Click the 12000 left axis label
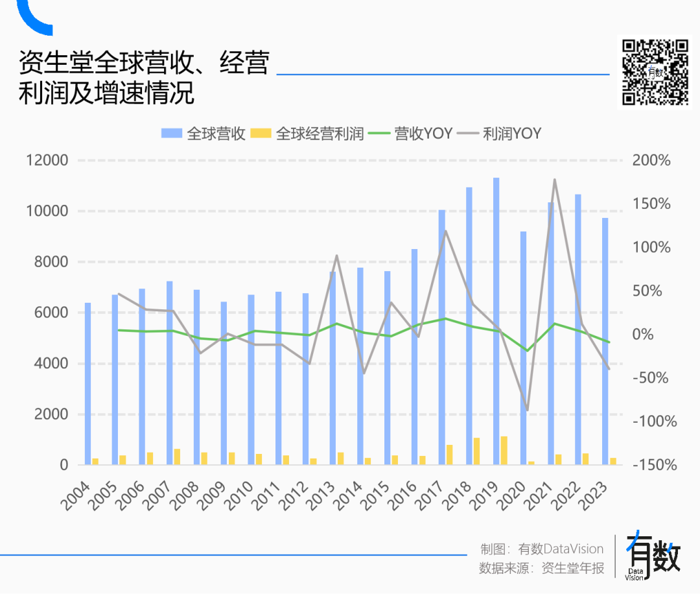Image resolution: width=700 pixels, height=594 pixels. click(47, 160)
